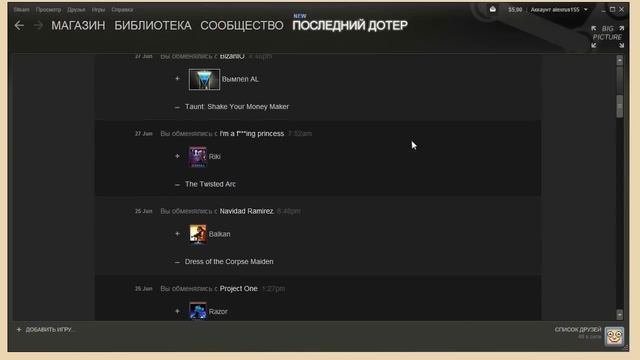Click the vertical scrollbar thumb
Screen dimensions: 640x360
[x=620, y=106]
